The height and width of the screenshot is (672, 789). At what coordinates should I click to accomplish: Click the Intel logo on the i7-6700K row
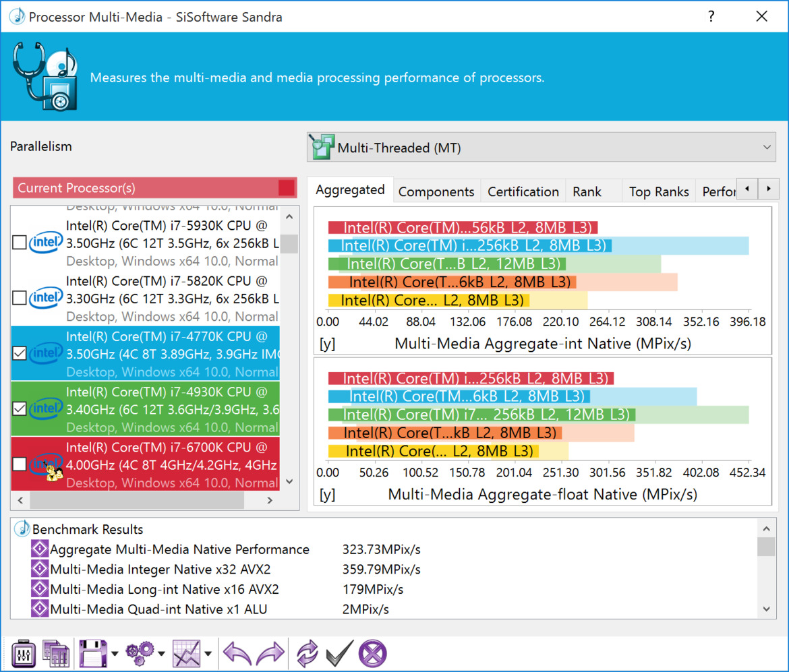[x=46, y=465]
